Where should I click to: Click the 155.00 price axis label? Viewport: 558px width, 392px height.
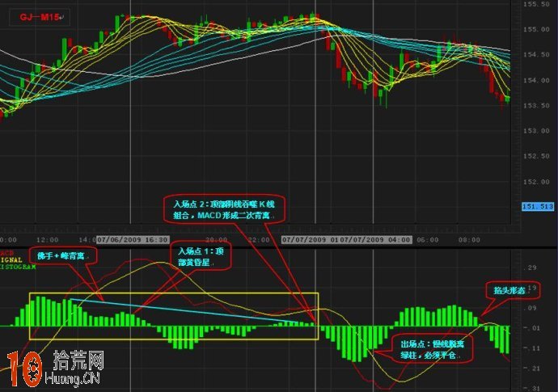(536, 30)
